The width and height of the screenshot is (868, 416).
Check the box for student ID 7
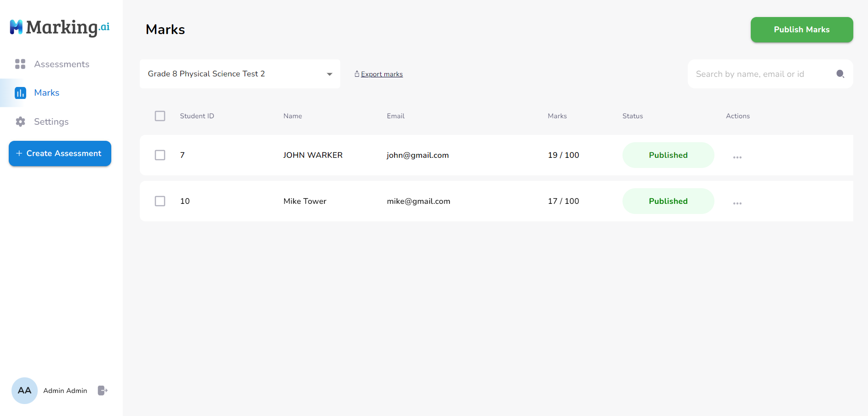coord(160,155)
